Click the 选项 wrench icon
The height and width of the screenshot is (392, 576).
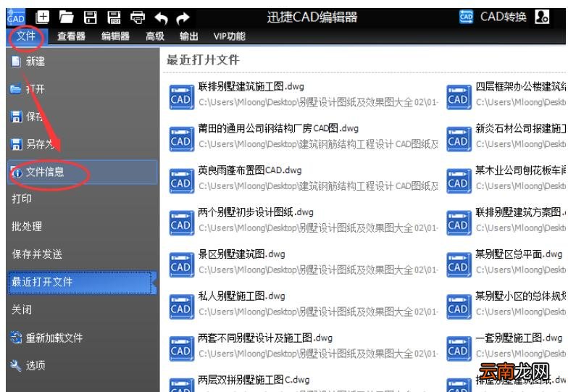tap(16, 365)
